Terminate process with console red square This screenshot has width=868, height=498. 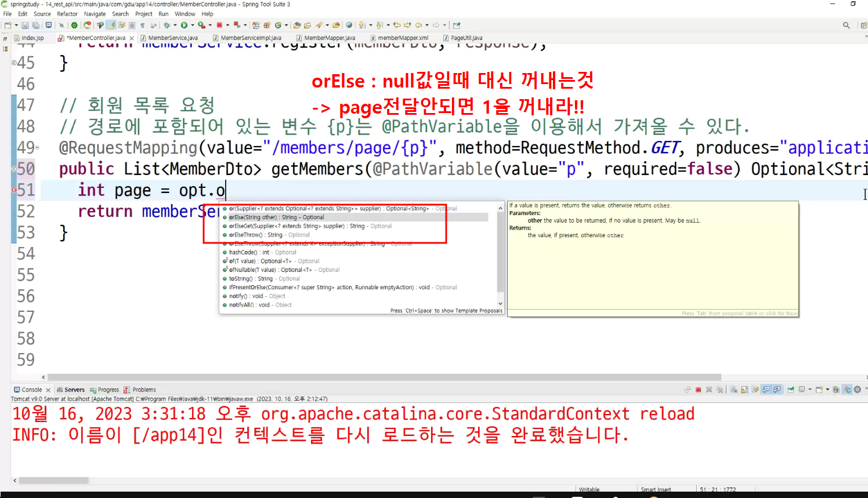click(698, 390)
